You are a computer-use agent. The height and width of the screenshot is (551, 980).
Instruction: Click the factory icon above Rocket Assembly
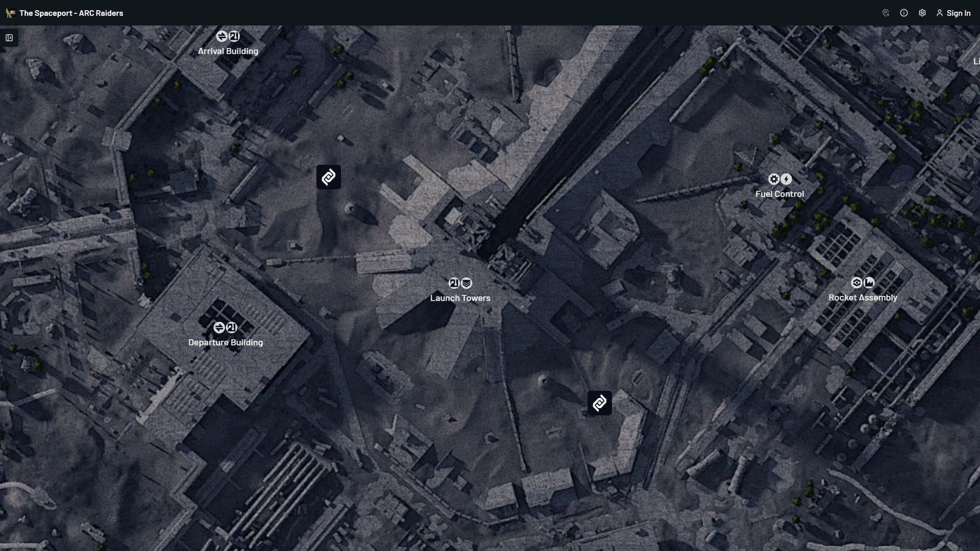tap(869, 283)
